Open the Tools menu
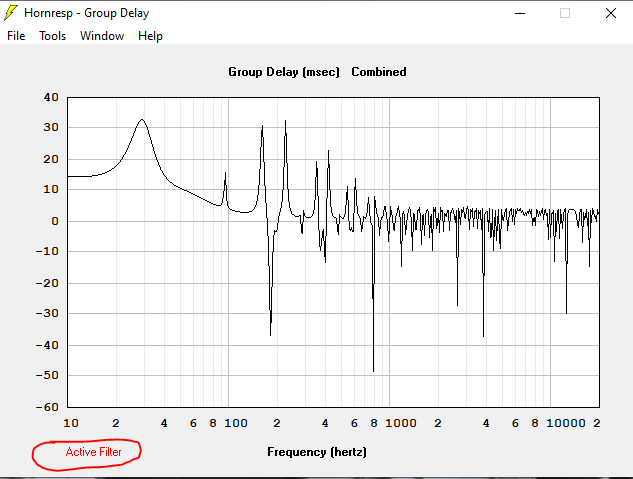This screenshot has width=633, height=479. 52,36
